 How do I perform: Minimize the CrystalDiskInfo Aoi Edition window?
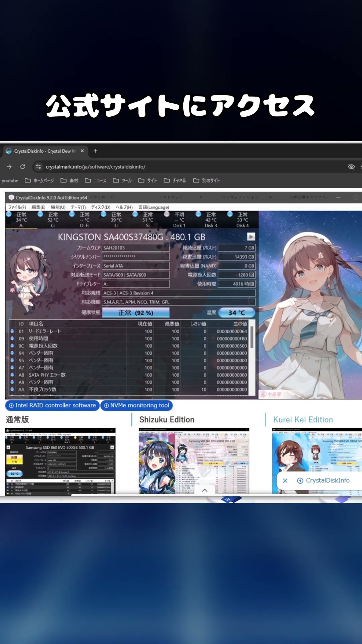[338, 198]
